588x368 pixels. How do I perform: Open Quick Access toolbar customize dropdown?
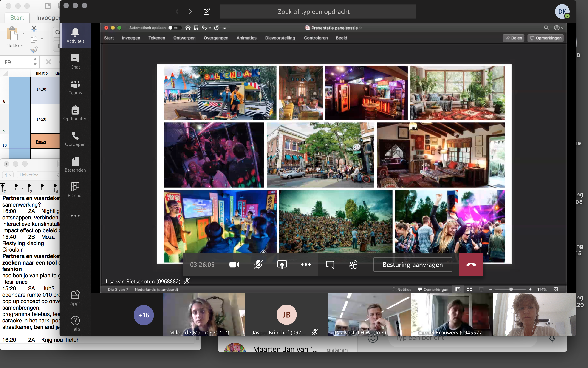tap(224, 28)
